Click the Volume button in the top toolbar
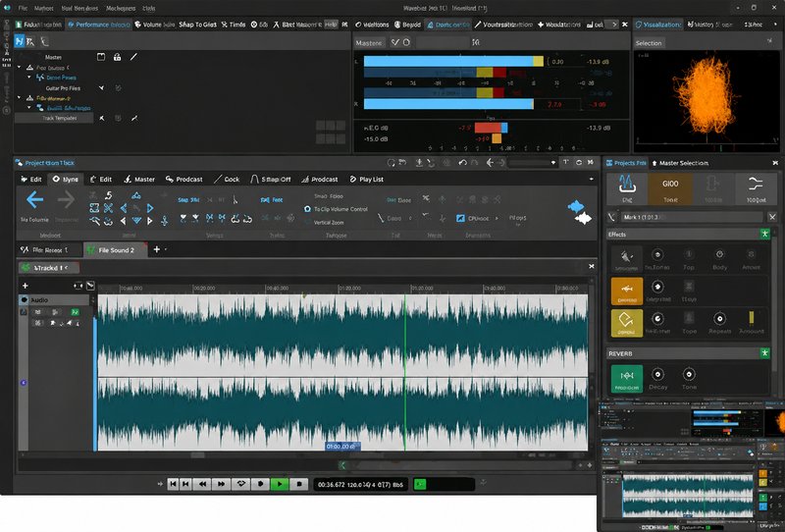 pos(155,25)
